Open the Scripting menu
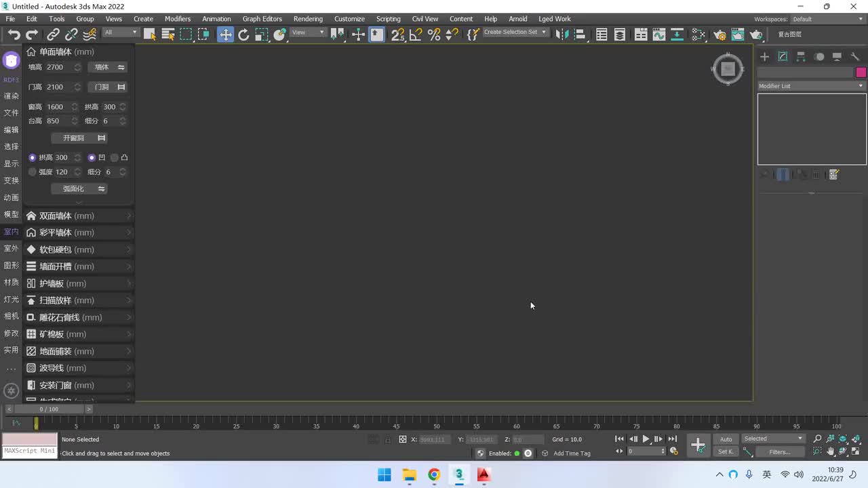The image size is (868, 488). [388, 19]
